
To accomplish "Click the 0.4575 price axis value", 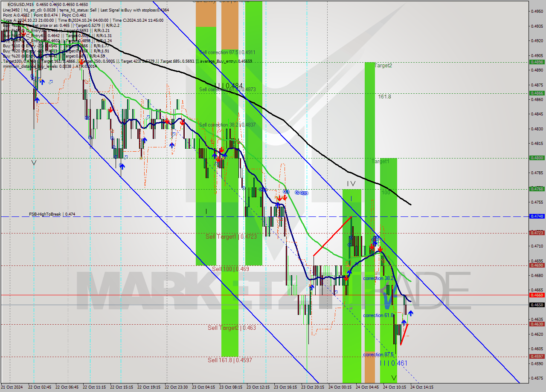I will (537, 378).
